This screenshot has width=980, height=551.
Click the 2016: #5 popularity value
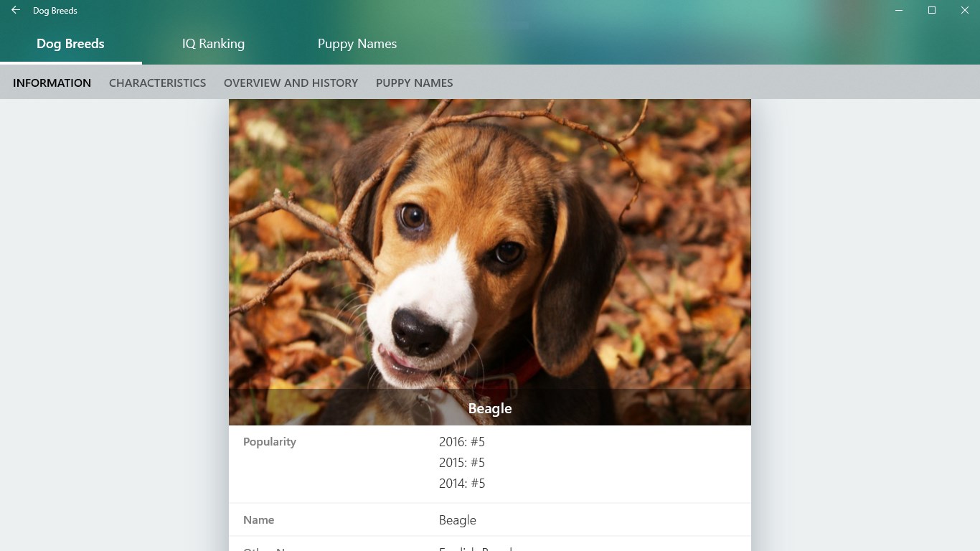(462, 442)
